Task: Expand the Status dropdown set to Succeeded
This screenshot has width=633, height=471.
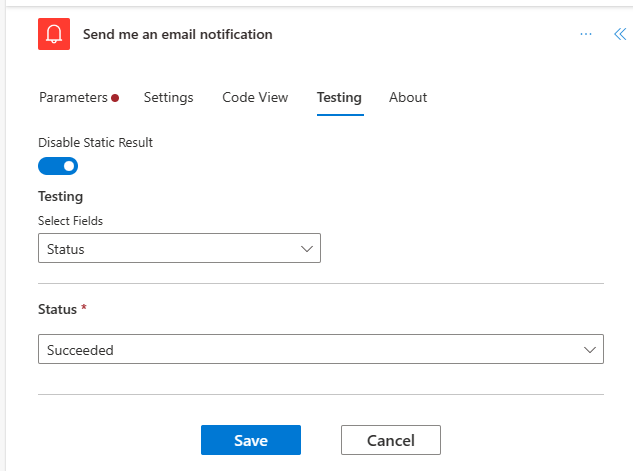Action: 320,349
